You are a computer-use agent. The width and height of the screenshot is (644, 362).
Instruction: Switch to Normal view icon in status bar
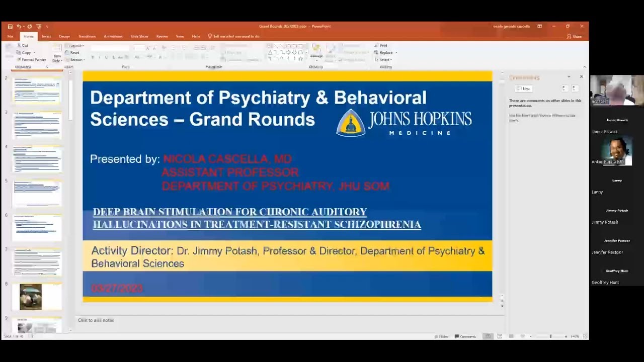point(488,336)
